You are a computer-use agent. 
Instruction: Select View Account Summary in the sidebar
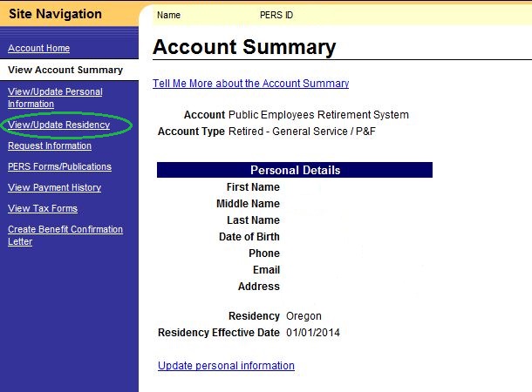pos(65,70)
